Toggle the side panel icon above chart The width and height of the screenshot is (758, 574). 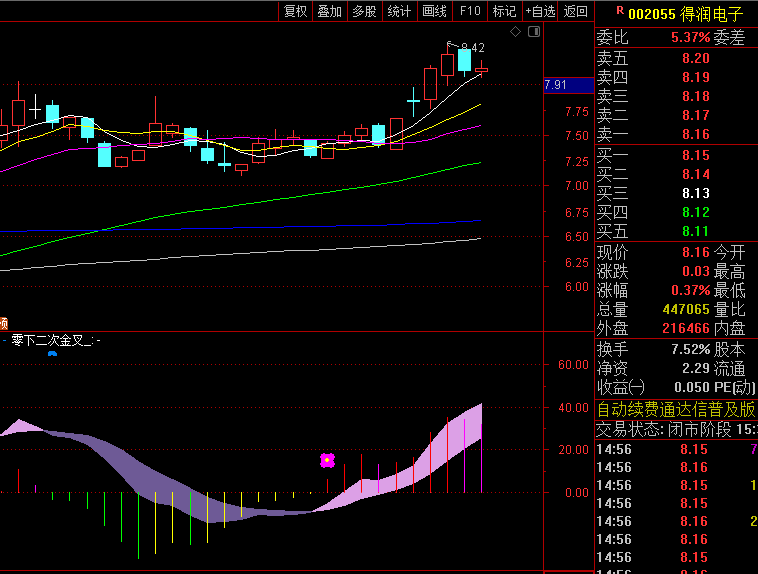(533, 32)
